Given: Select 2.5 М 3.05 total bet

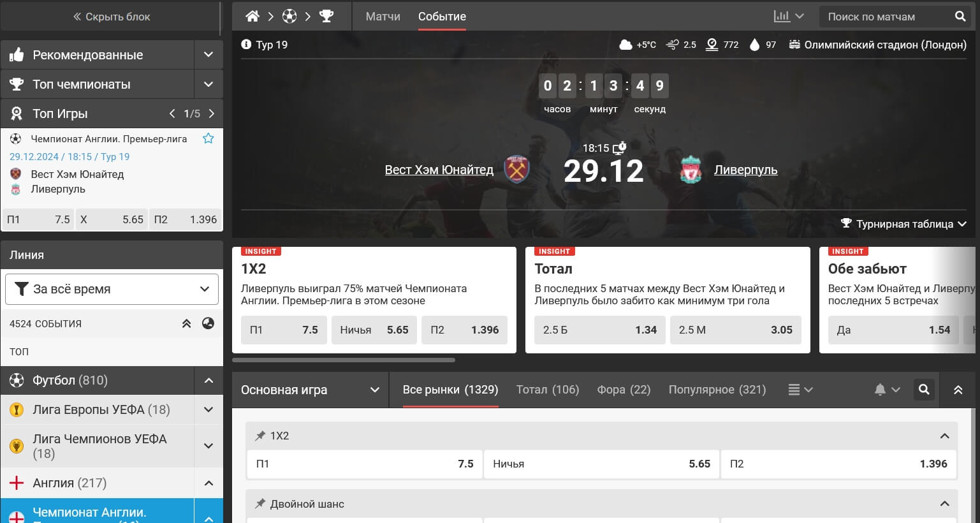Looking at the screenshot, I should pos(736,330).
